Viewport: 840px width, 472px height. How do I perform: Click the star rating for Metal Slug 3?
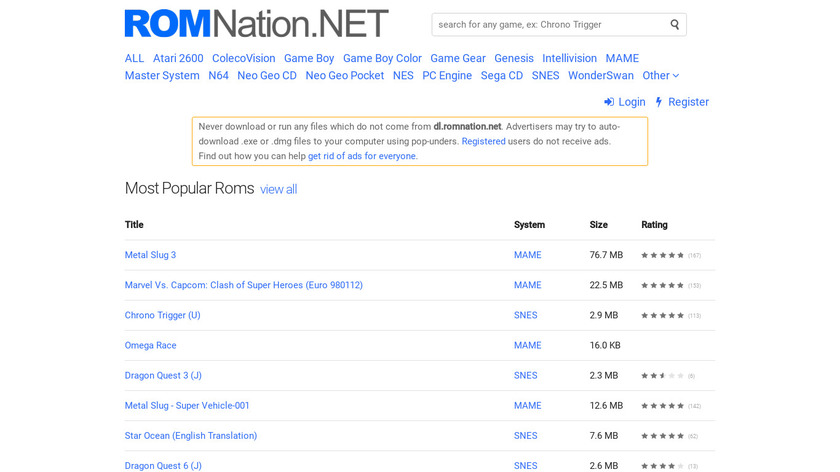(x=663, y=256)
